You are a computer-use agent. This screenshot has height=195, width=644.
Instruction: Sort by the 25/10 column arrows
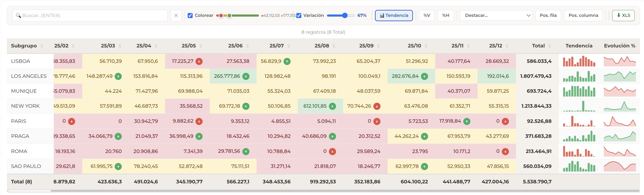coord(426,46)
